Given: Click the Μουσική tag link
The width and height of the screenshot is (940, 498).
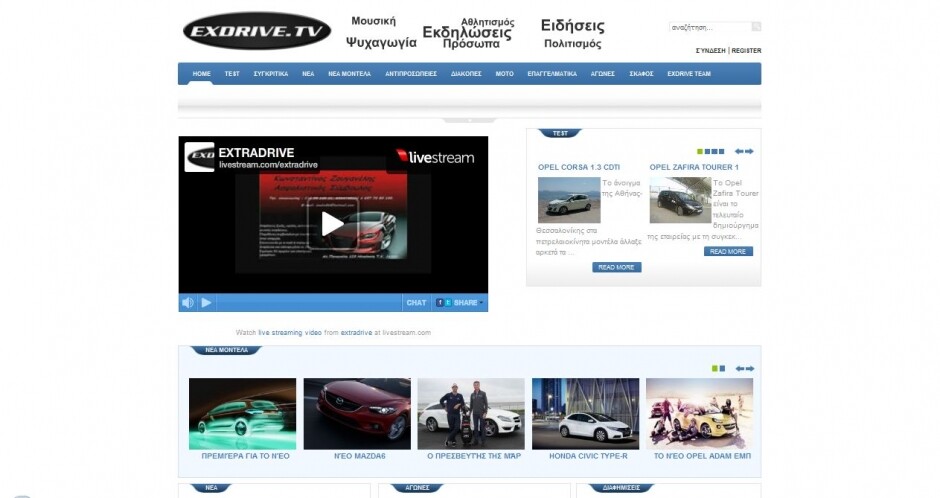Looking at the screenshot, I should tap(373, 21).
